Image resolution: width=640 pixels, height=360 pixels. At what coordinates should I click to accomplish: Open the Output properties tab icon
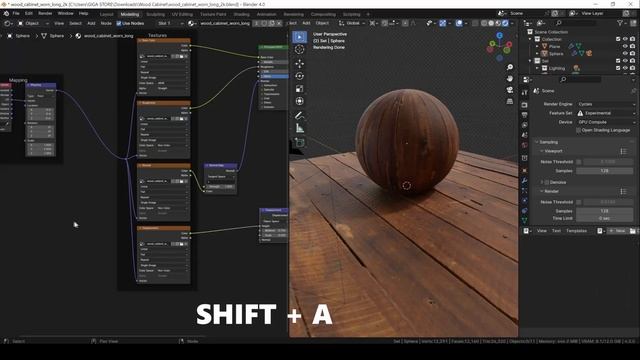pos(524,115)
